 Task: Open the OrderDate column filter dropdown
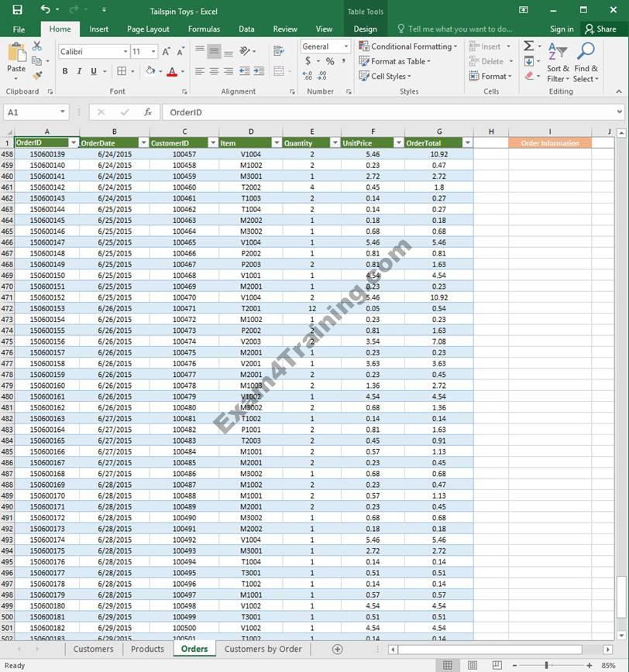(143, 143)
